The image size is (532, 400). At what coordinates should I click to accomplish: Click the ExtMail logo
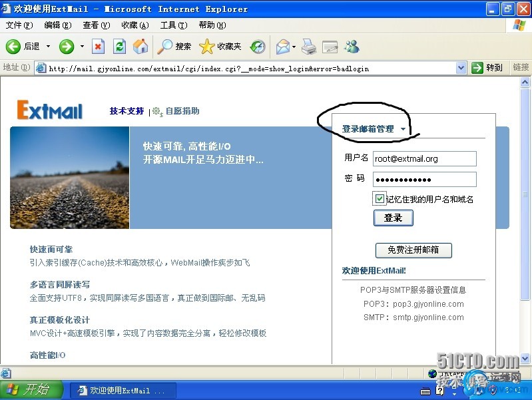(x=50, y=110)
